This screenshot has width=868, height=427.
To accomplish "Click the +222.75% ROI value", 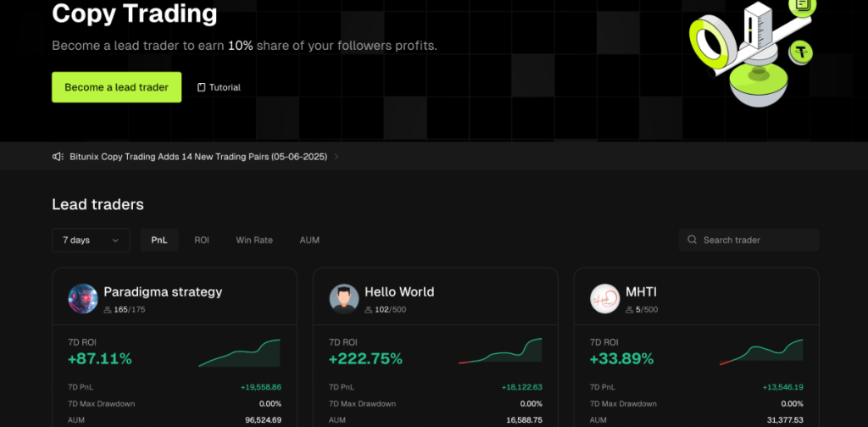I will [x=365, y=359].
